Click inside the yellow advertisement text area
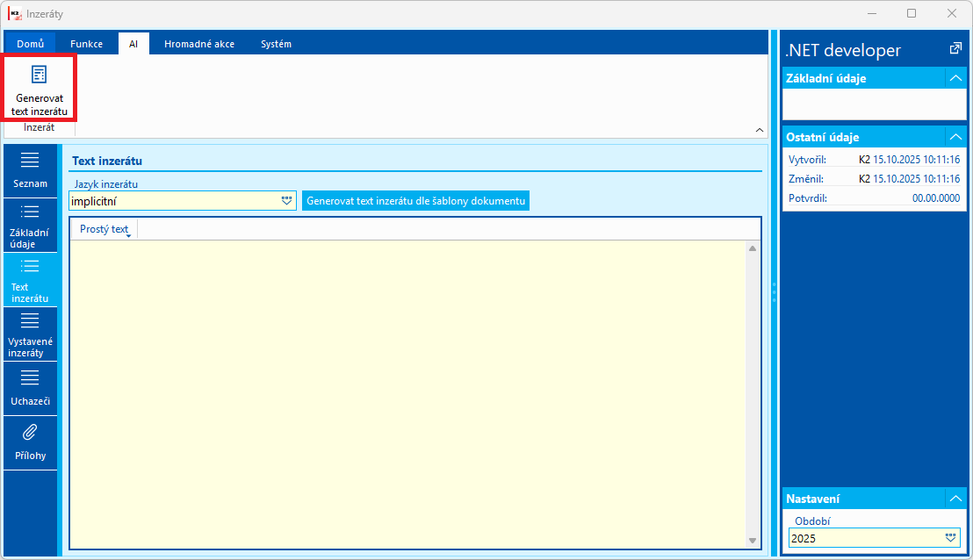This screenshot has height=560, width=973. pos(407,394)
